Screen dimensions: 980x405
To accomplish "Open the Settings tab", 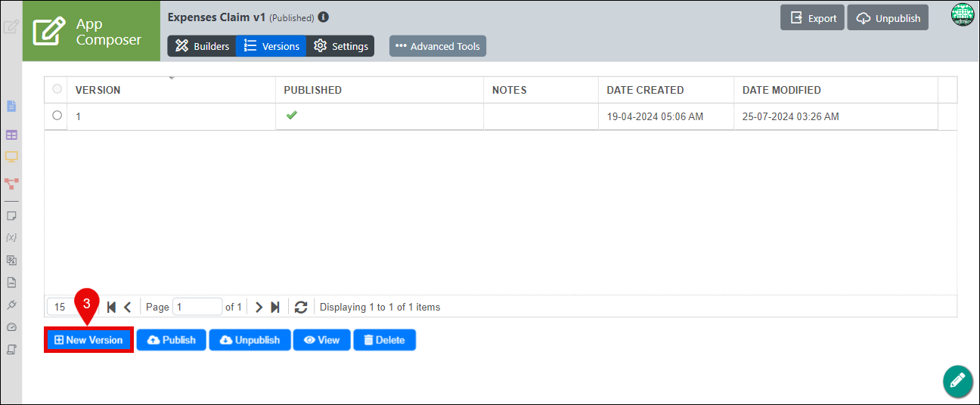I will tap(341, 46).
